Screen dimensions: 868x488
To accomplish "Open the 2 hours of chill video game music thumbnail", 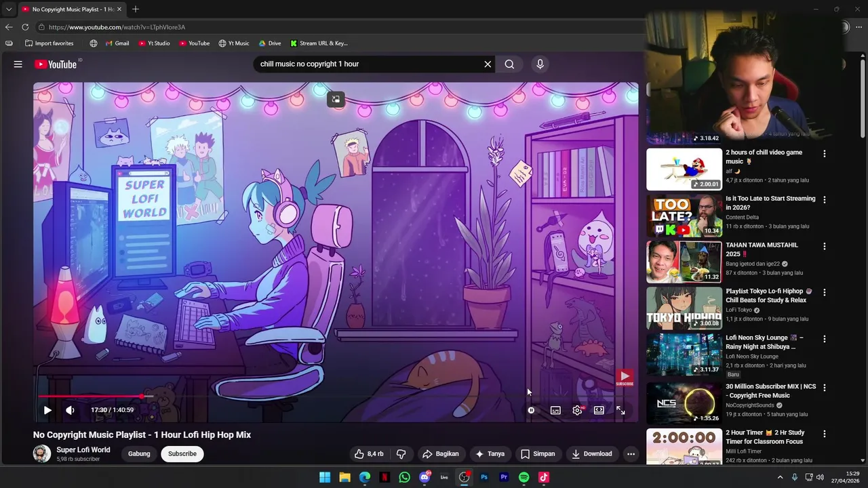I will (x=684, y=169).
